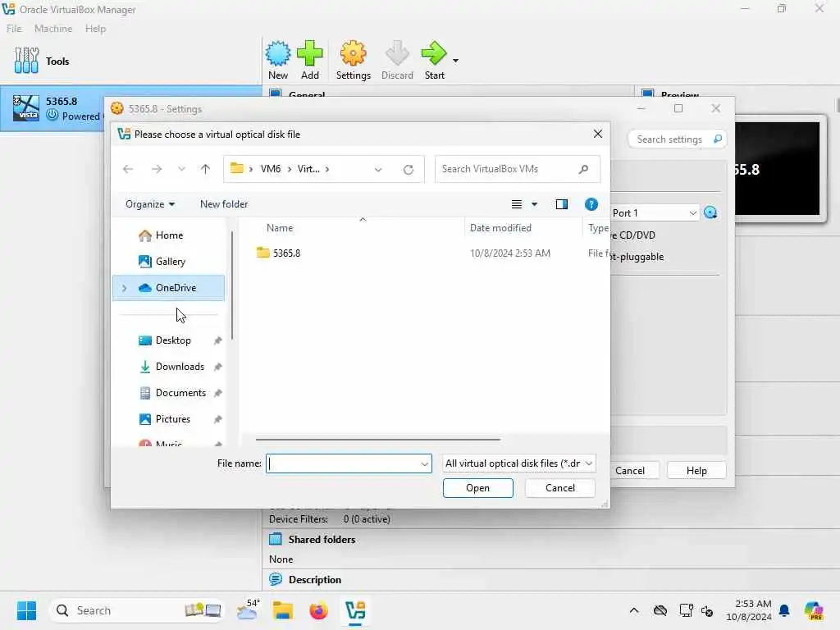The image size is (840, 630).
Task: Toggle the preview pane icon
Action: pyautogui.click(x=561, y=204)
